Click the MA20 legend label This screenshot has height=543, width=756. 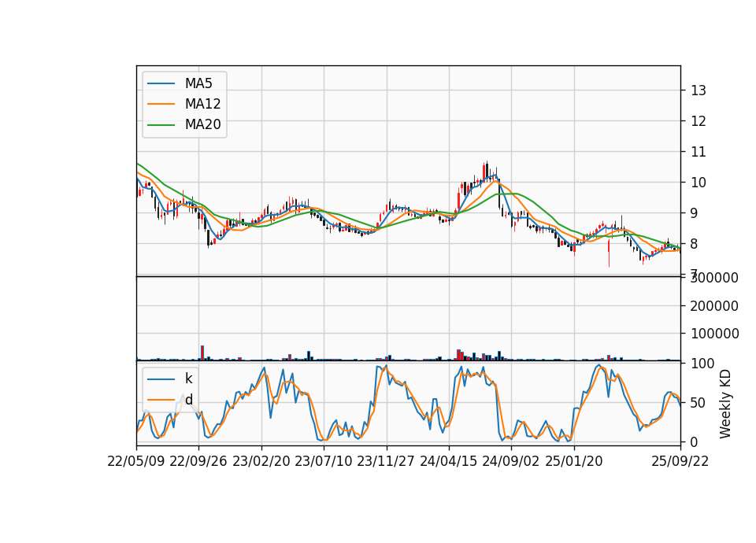tap(202, 124)
